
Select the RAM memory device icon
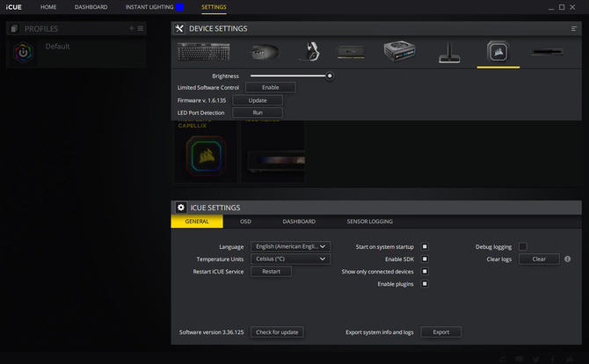351,52
